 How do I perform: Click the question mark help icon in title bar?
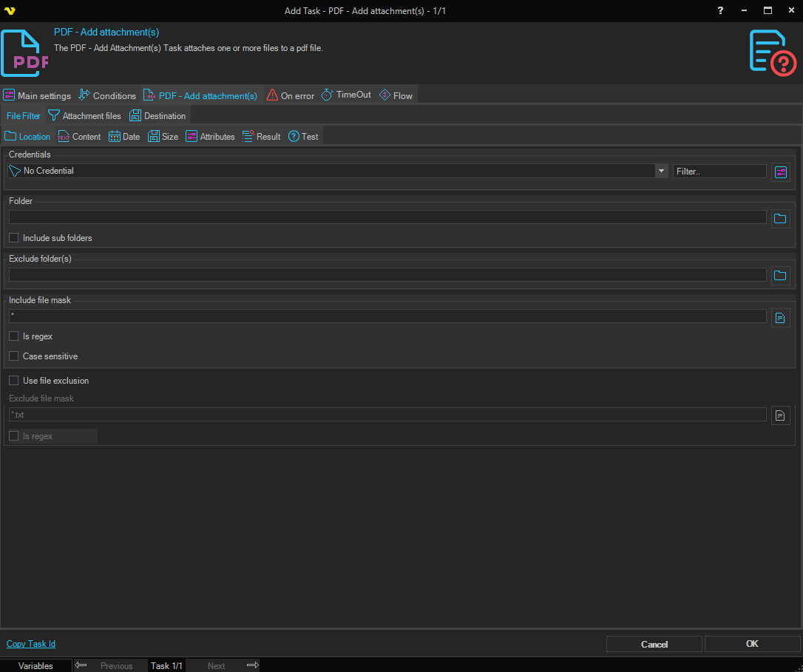[720, 10]
